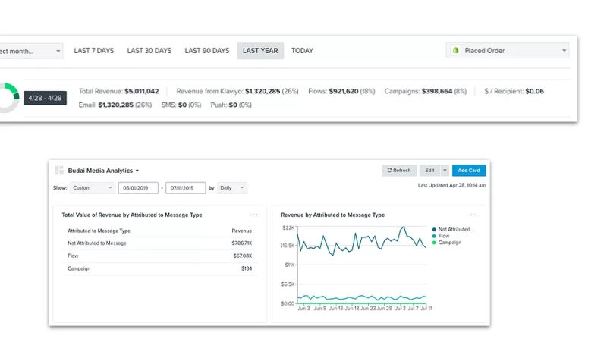Image resolution: width=607 pixels, height=364 pixels.
Task: Click the Jun 18 x-axis label
Action: click(352, 309)
